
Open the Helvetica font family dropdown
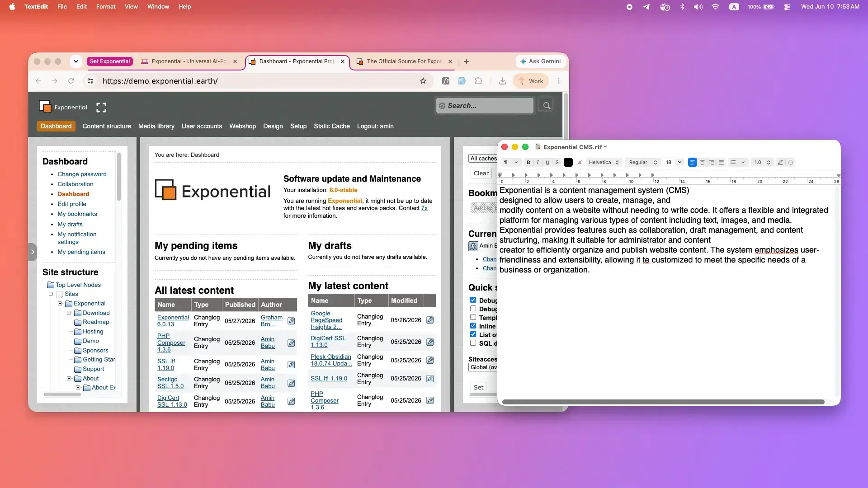[x=604, y=163]
